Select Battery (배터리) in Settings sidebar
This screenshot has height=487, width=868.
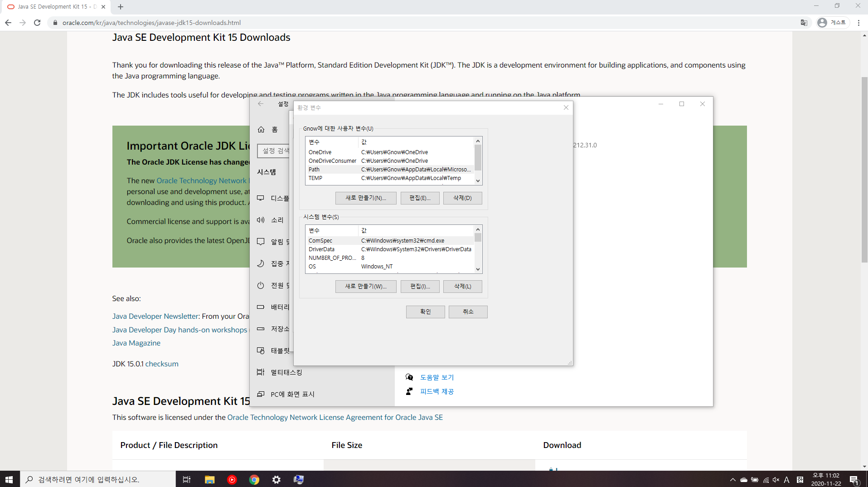coord(273,307)
